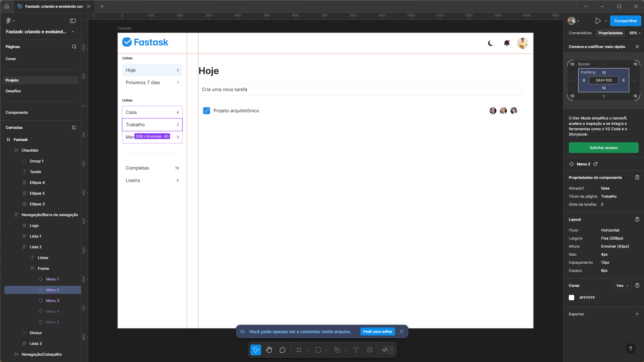Open presentation options chevron beside play
The image size is (644, 362).
pos(606,21)
